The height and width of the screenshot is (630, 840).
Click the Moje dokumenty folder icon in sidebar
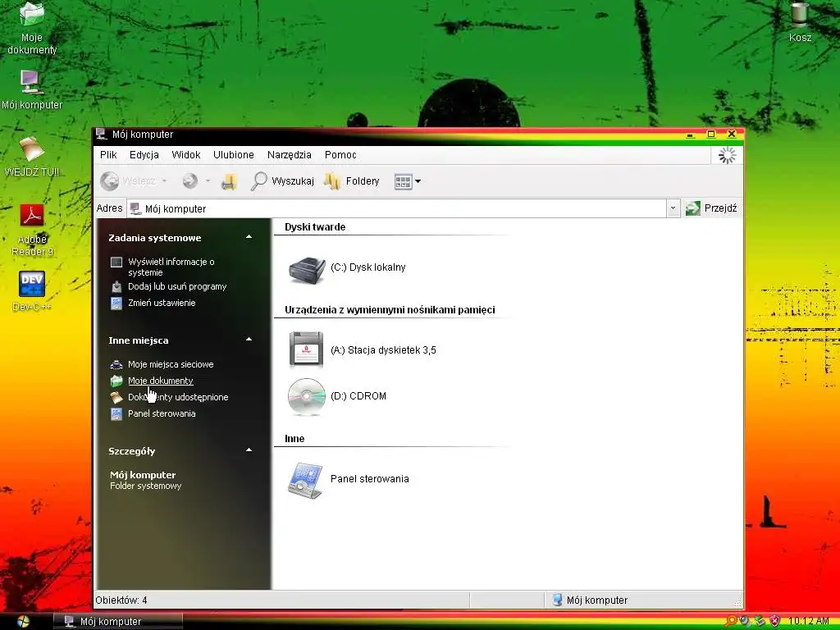click(x=116, y=381)
